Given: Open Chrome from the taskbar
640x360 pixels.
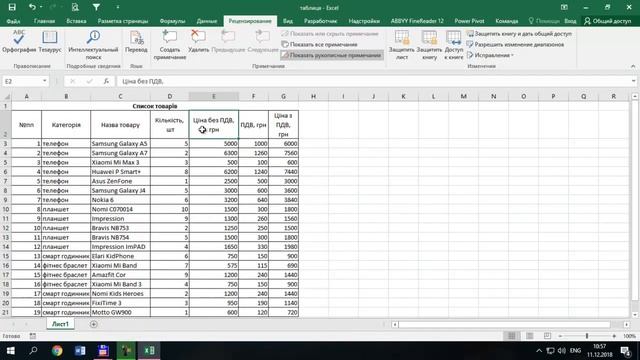Looking at the screenshot, I should click(57, 351).
